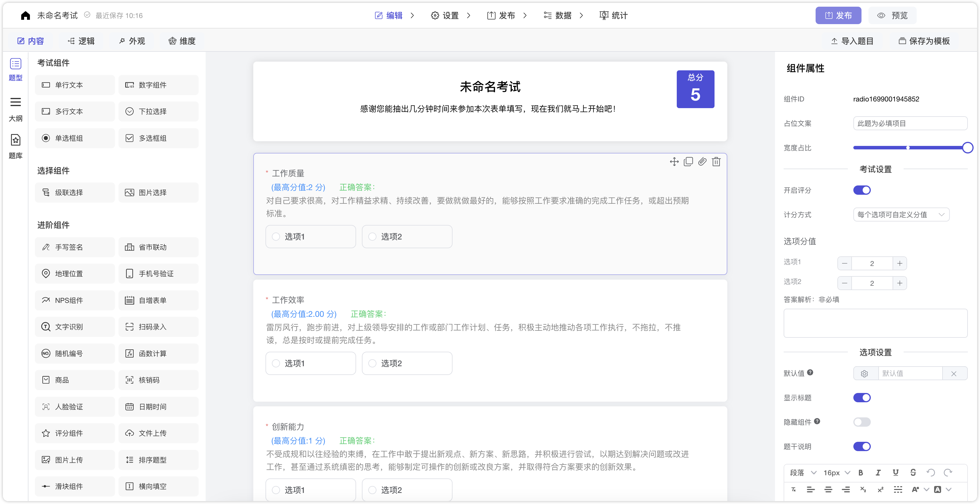Open attachment icon on 工作质量 question
The image size is (980, 504).
pos(702,161)
